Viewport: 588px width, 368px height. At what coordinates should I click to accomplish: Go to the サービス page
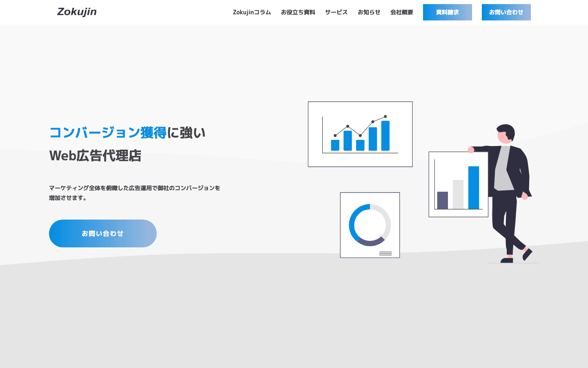336,12
